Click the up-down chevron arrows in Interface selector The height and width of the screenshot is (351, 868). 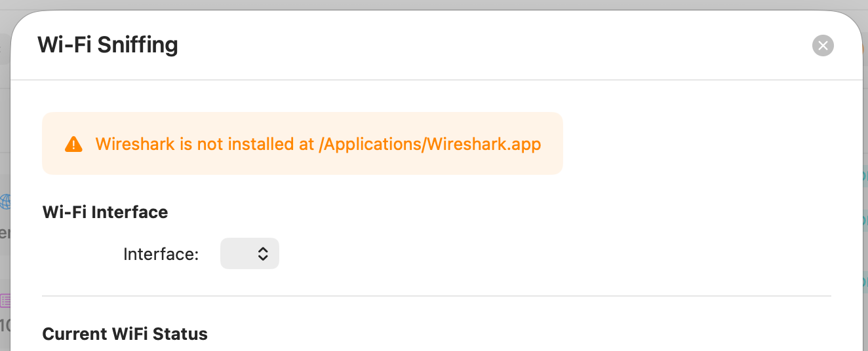(x=262, y=253)
